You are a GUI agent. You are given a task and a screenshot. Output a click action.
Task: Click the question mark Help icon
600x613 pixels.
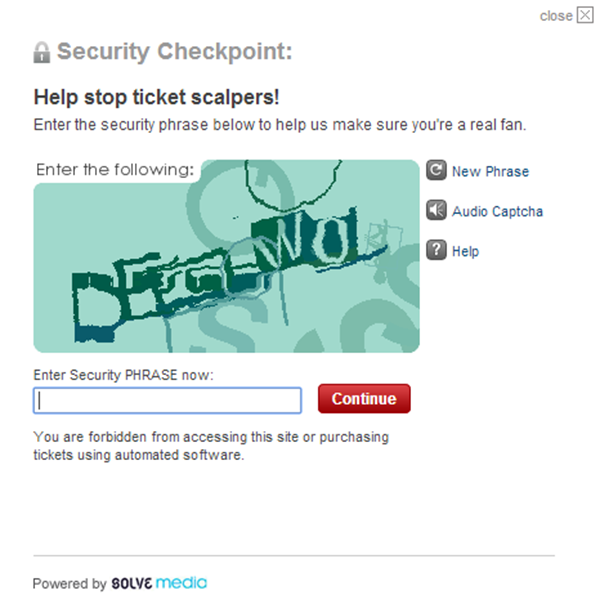pyautogui.click(x=436, y=250)
